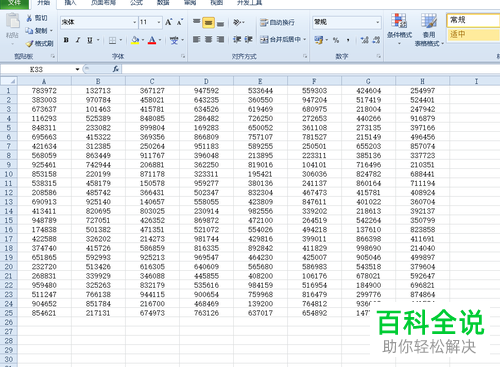500x367 pixels.
Task: Open the Font (字体) group dialog launcher
Action: coord(183,56)
